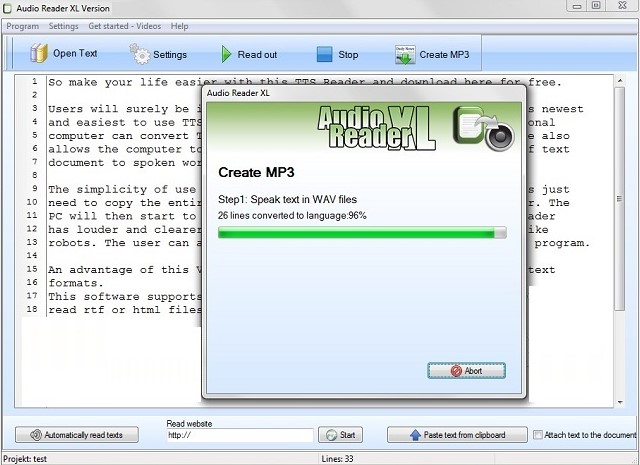Open the Program menu

(22, 26)
